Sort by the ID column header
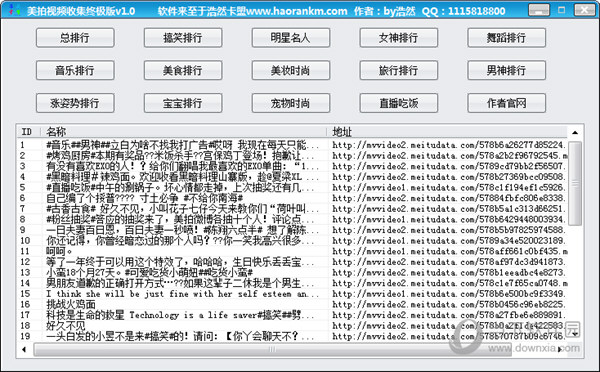Image resolution: width=600 pixels, height=372 pixels. (x=29, y=132)
